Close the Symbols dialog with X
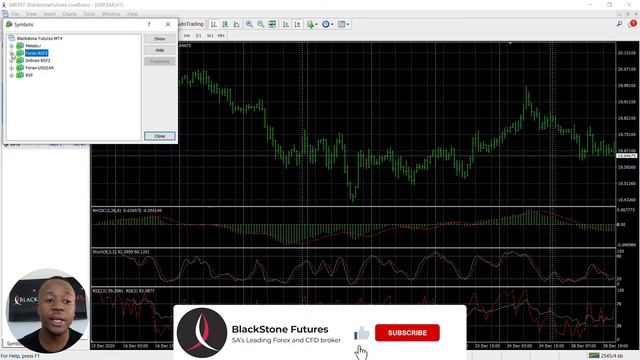 pyautogui.click(x=168, y=24)
